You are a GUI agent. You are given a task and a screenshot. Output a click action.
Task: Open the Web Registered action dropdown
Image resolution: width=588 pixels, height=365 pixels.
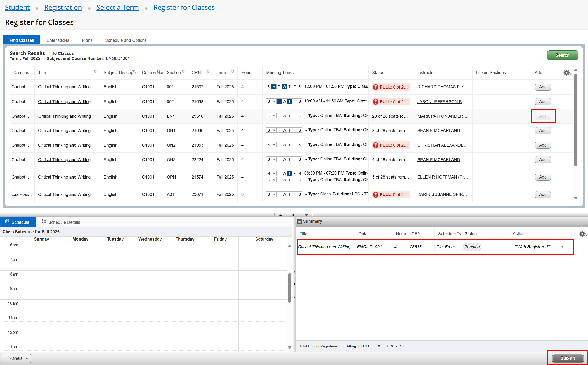(562, 247)
